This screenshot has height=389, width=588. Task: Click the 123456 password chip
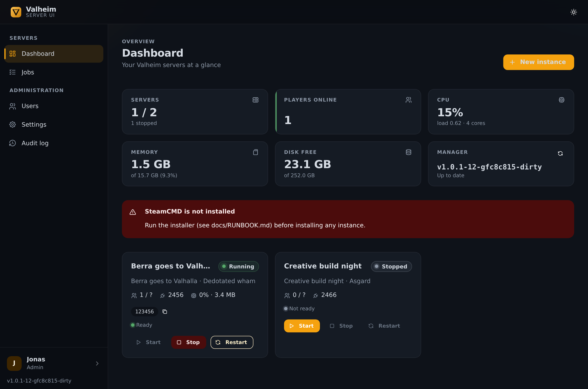[144, 311]
